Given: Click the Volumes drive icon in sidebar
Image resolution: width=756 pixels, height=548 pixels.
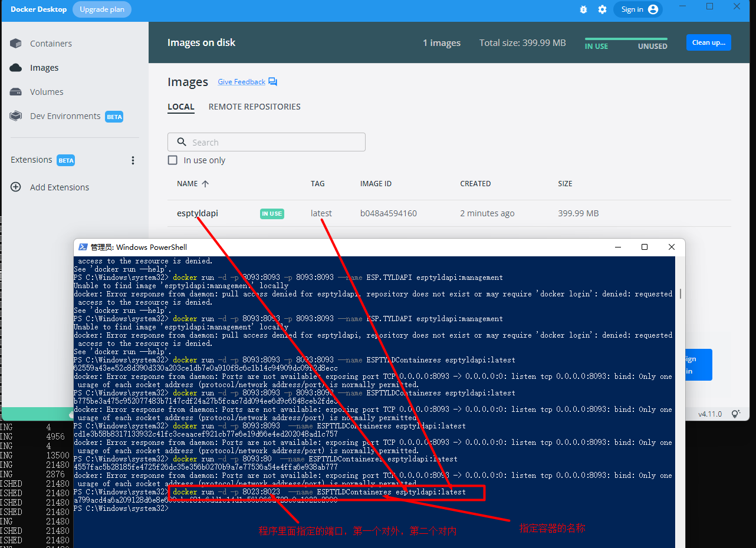Looking at the screenshot, I should point(16,92).
